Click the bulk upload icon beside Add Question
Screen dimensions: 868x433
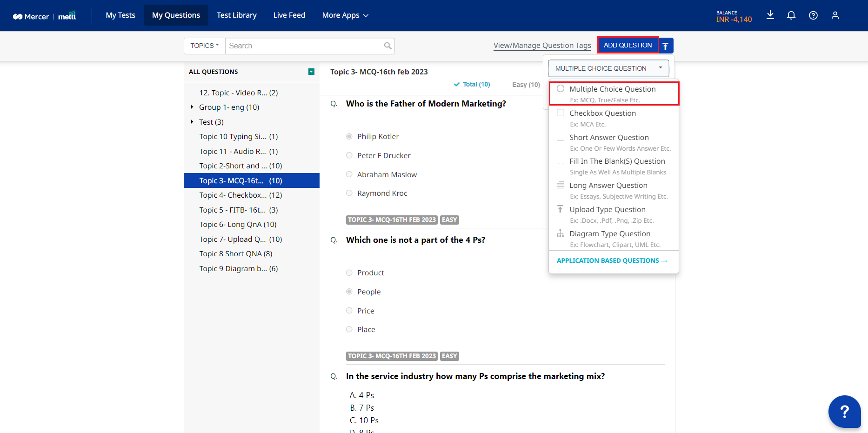click(666, 46)
